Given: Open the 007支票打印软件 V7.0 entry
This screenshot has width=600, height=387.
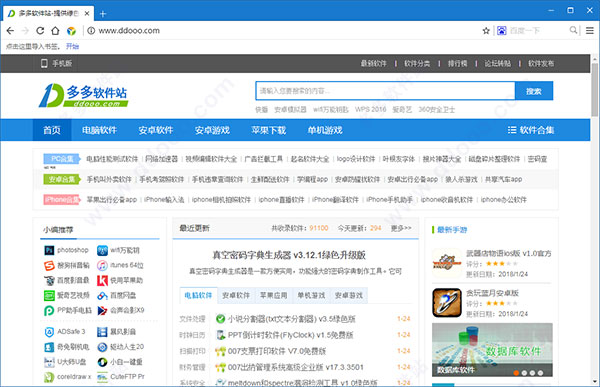Looking at the screenshot, I should (277, 351).
